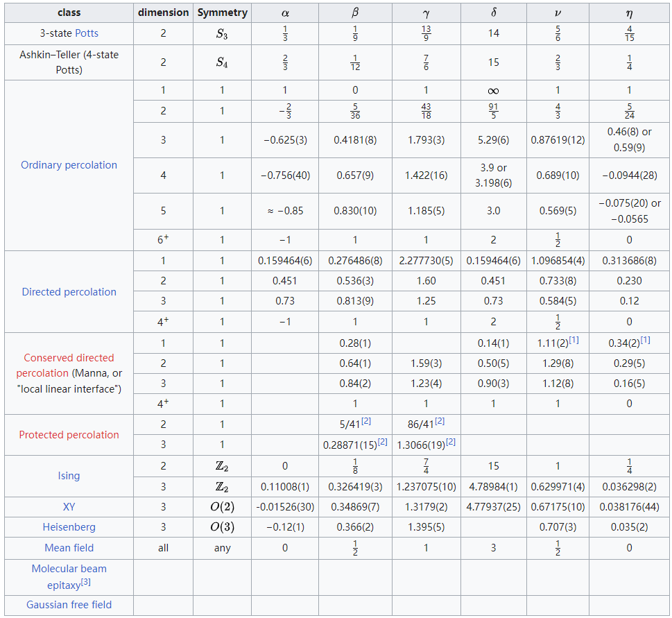The height and width of the screenshot is (618, 672).
Task: Open the red Protected percolation link
Action: 69,435
